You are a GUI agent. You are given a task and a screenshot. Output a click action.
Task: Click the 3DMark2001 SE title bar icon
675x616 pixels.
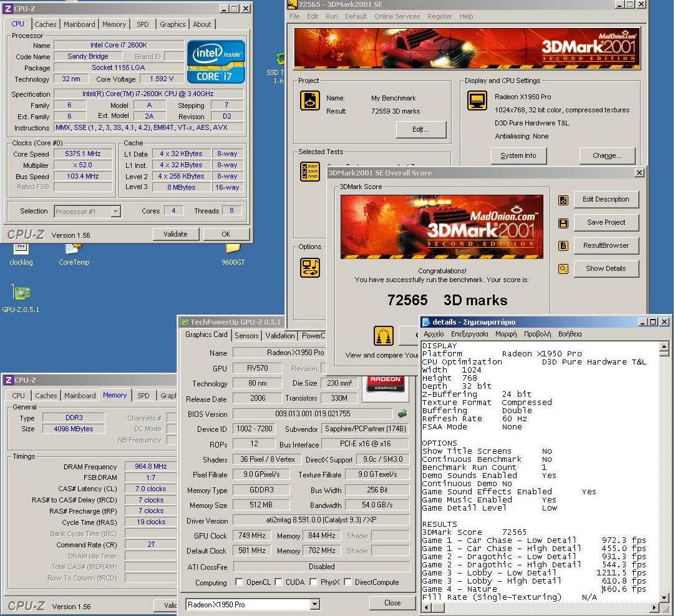click(x=293, y=4)
